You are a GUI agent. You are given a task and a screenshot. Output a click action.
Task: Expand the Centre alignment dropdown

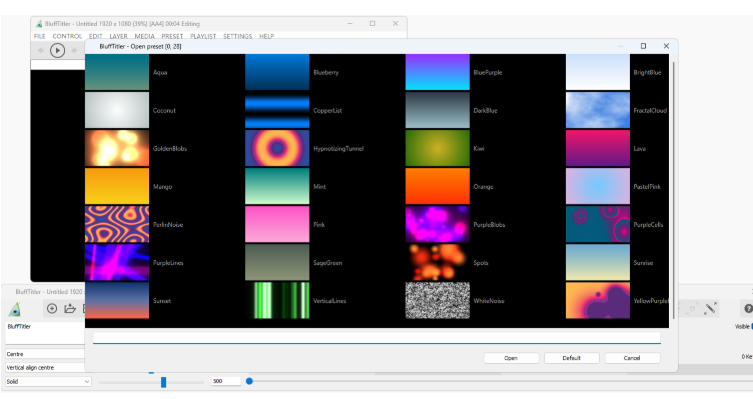point(45,354)
